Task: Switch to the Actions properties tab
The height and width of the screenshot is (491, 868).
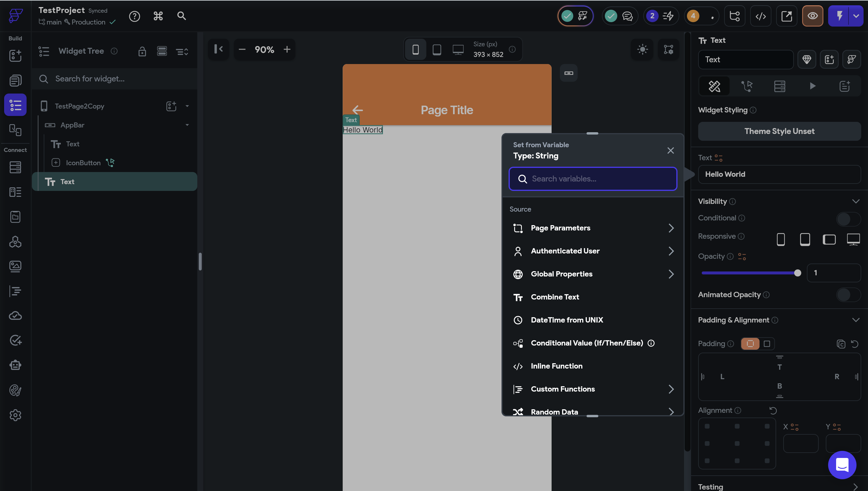Action: 747,86
